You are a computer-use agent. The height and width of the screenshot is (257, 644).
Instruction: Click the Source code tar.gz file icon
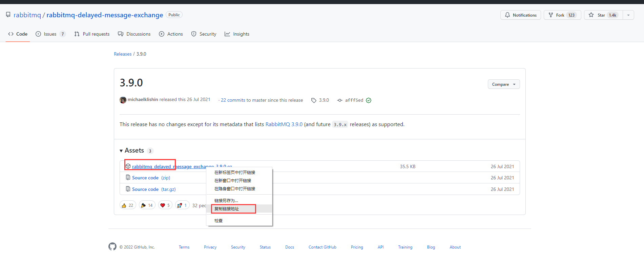pyautogui.click(x=128, y=189)
